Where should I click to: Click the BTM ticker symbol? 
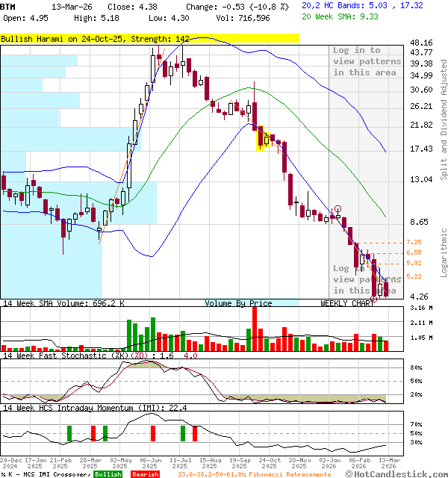click(8, 5)
